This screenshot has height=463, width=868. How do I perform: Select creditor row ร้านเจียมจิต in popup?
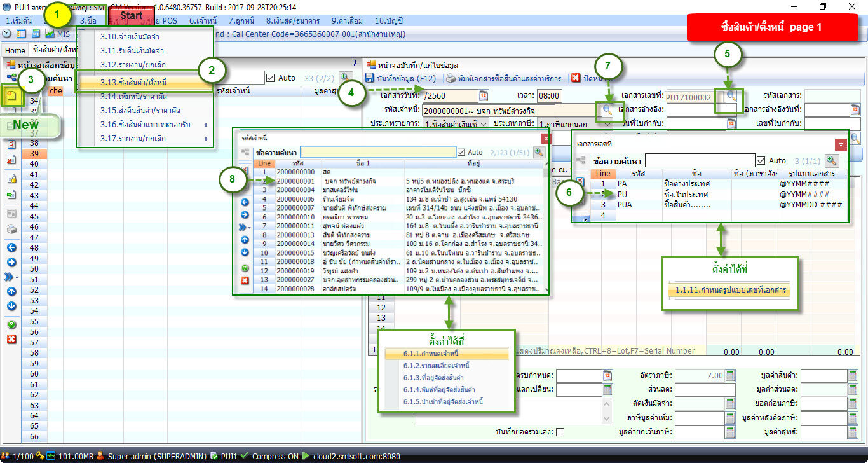(399, 199)
